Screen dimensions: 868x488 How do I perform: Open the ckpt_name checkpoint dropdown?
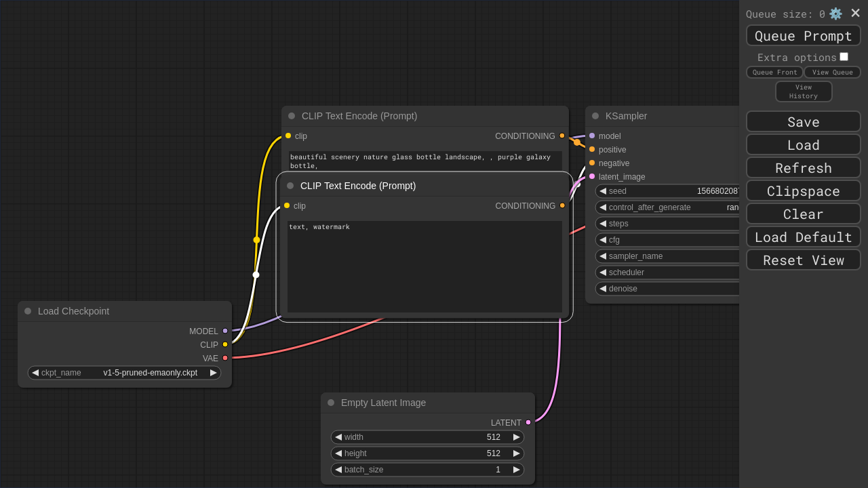[x=124, y=373]
